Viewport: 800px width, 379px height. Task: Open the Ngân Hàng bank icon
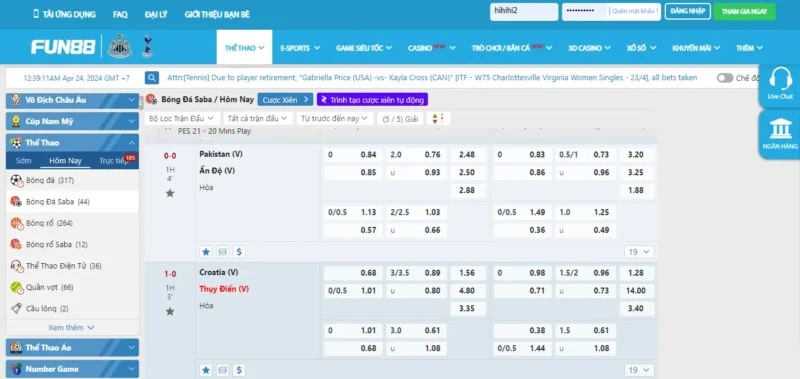pos(781,134)
